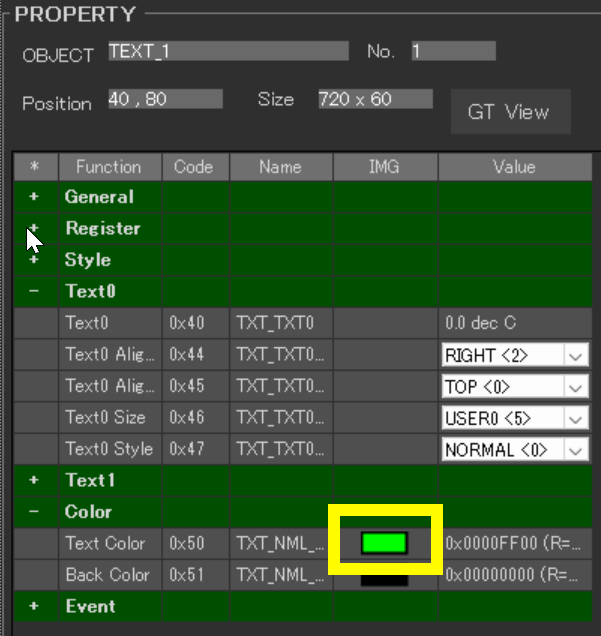
Task: Open the RIGHT <2> alignment dropdown
Action: (575, 355)
